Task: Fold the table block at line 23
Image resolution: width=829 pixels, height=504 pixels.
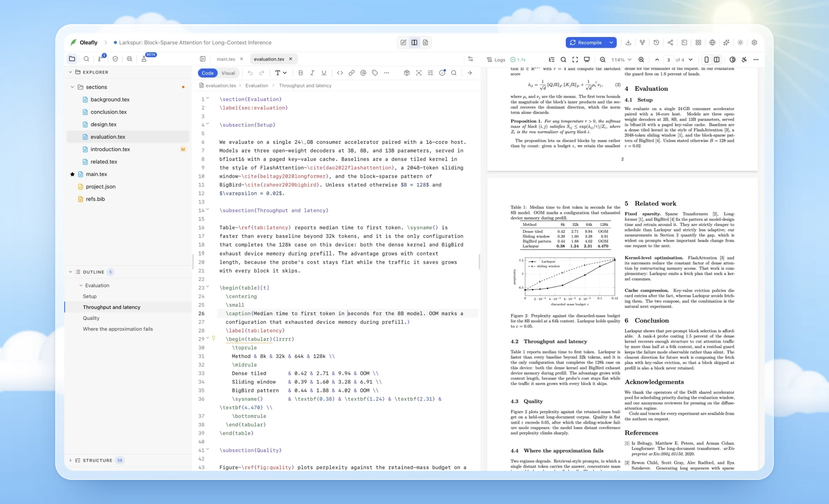Action: tap(208, 287)
